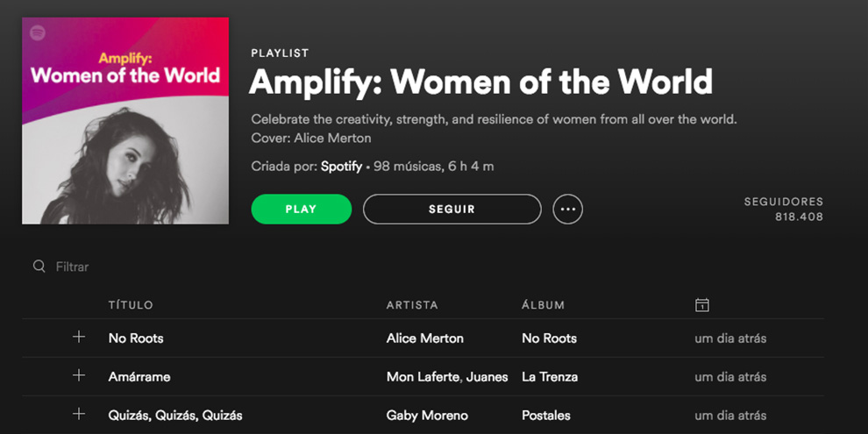Open the three-dots more options menu
This screenshot has width=868, height=434.
567,210
